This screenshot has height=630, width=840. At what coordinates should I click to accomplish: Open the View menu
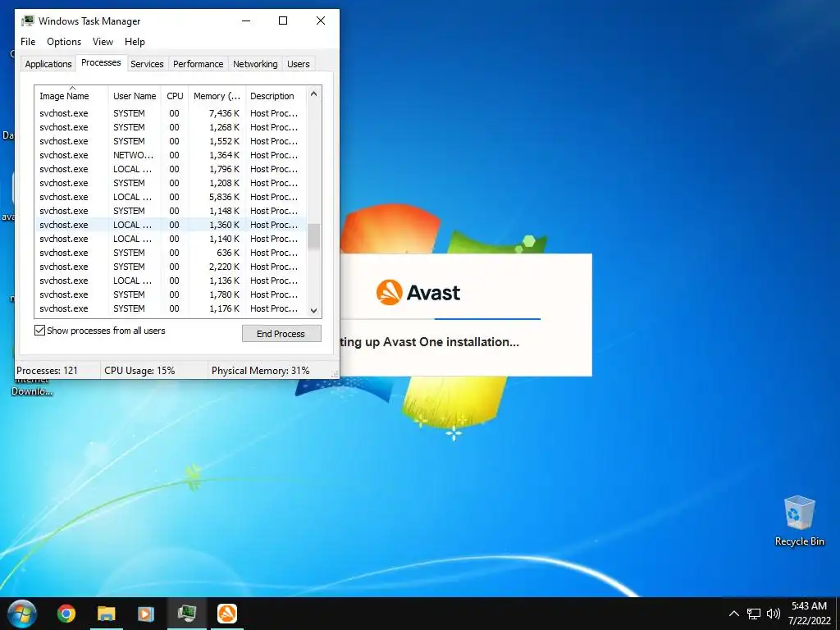click(x=103, y=42)
